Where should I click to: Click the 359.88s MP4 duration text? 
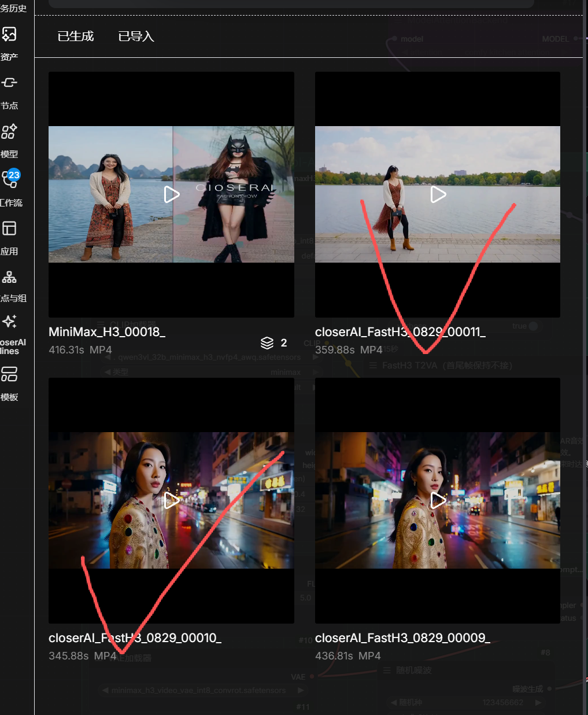[349, 350]
